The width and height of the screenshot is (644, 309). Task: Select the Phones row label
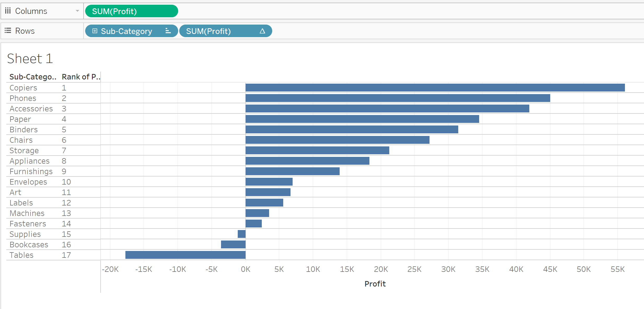pos(23,98)
